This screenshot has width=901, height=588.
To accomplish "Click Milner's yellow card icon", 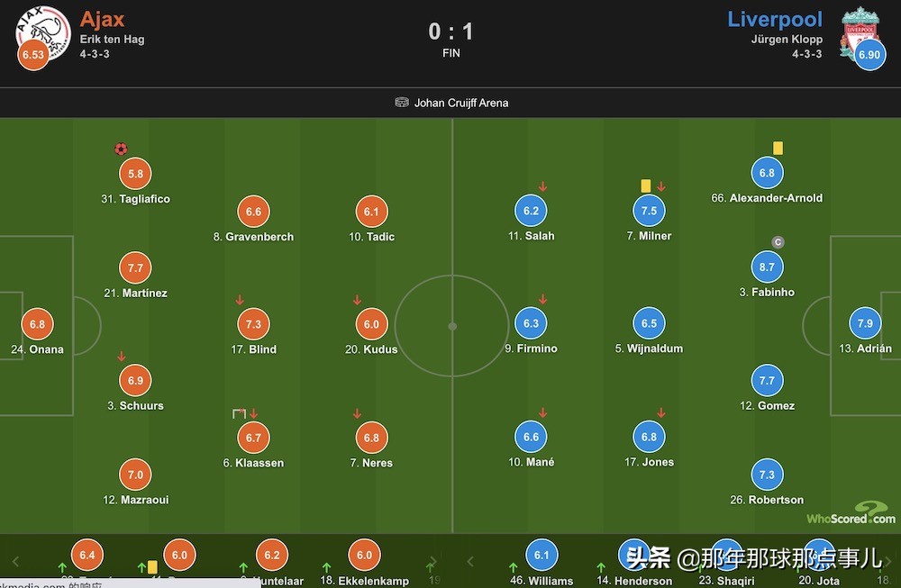I will click(x=646, y=185).
